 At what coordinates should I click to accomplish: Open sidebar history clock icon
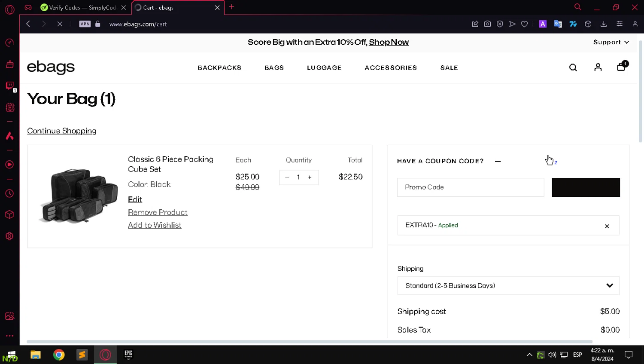coord(9,194)
